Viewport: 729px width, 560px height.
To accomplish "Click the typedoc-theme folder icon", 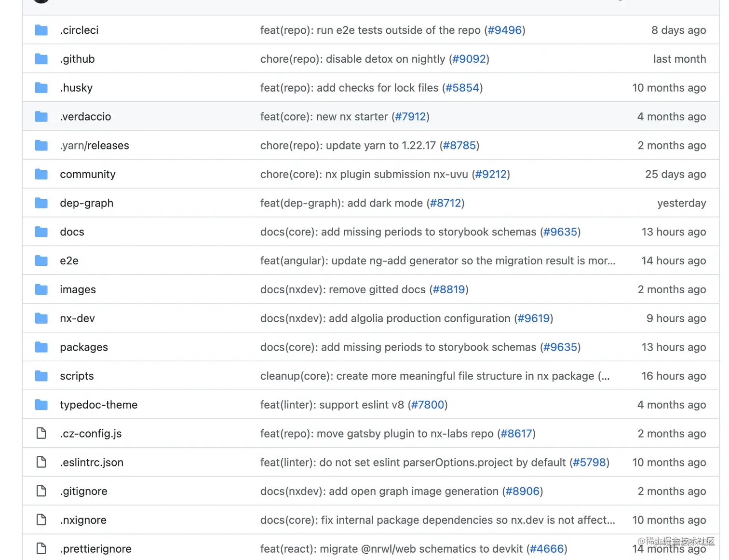I will (41, 405).
